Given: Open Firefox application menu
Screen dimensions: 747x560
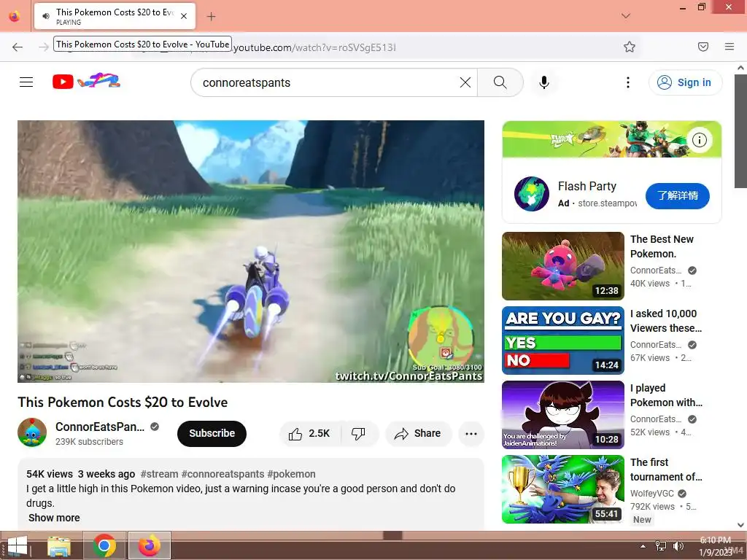Looking at the screenshot, I should (x=729, y=47).
